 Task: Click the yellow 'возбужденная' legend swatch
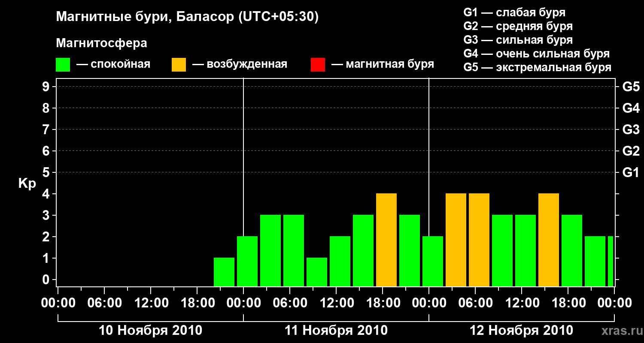click(x=179, y=65)
